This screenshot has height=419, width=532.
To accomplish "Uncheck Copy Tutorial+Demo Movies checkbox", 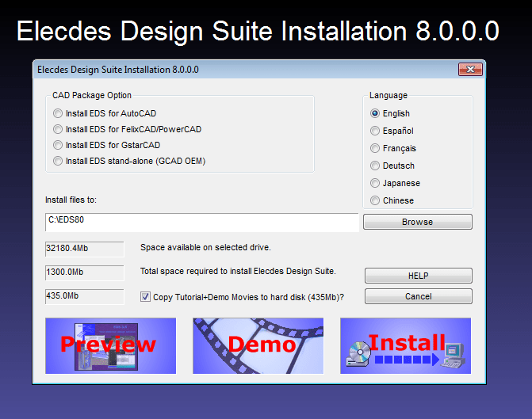I will tap(145, 297).
